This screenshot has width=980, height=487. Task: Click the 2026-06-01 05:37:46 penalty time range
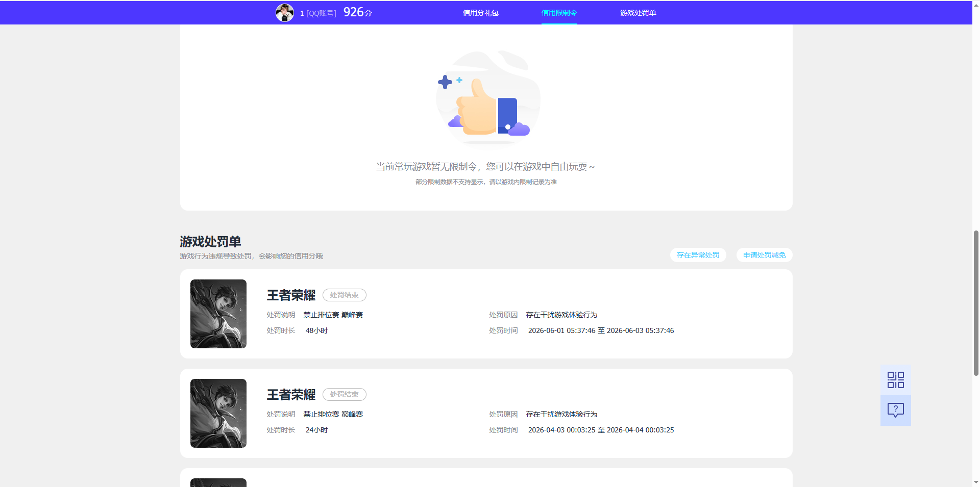click(x=601, y=330)
